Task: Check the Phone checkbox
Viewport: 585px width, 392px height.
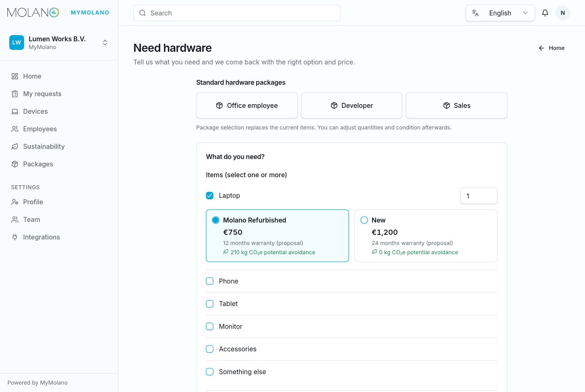Action: tap(210, 281)
